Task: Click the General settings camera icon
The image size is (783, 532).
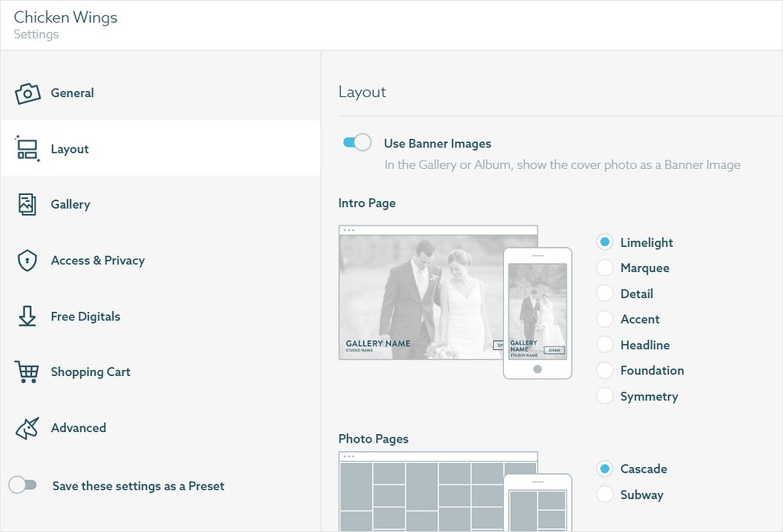Action: (x=27, y=92)
